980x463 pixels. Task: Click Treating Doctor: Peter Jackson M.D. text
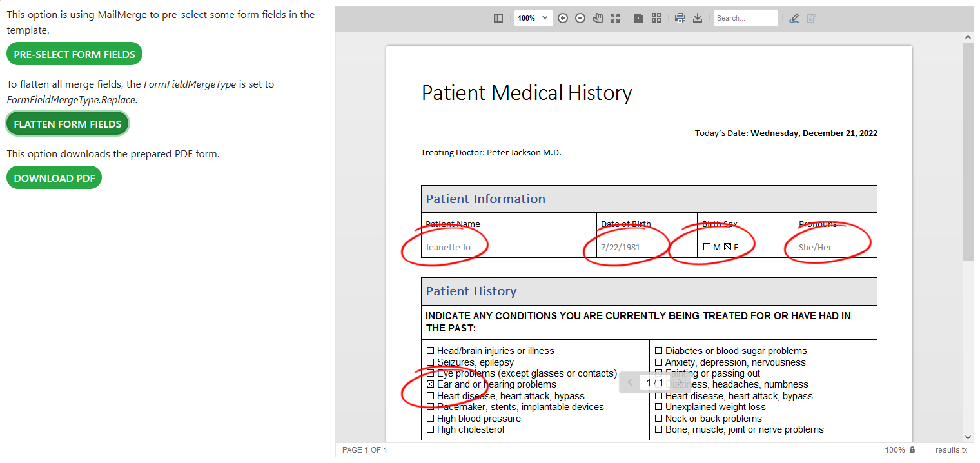point(491,153)
